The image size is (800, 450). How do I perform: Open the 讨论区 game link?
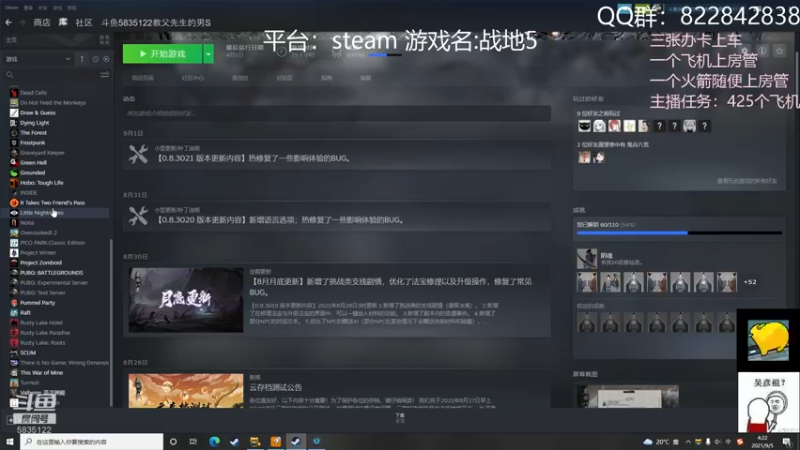click(x=285, y=78)
